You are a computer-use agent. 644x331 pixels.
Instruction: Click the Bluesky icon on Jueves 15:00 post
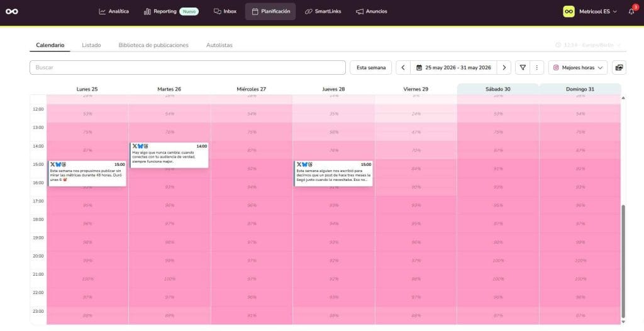click(x=305, y=165)
